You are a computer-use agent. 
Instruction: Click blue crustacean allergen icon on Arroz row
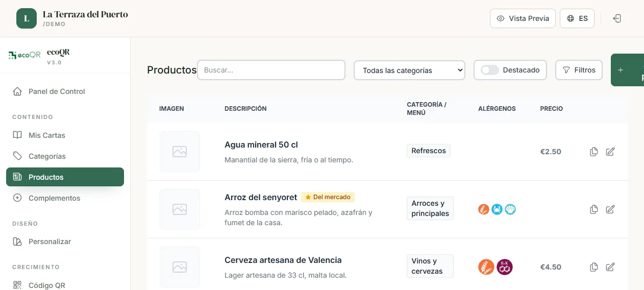pos(497,209)
